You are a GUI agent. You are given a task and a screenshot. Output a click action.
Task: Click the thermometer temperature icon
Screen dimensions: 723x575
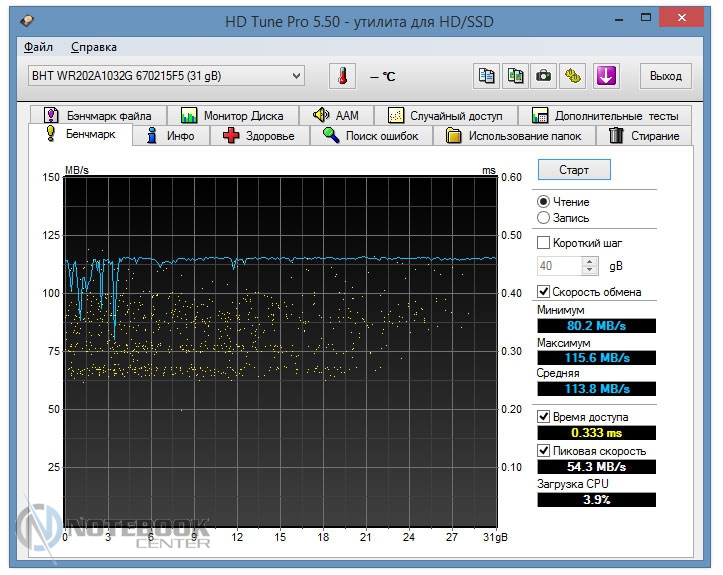click(343, 76)
